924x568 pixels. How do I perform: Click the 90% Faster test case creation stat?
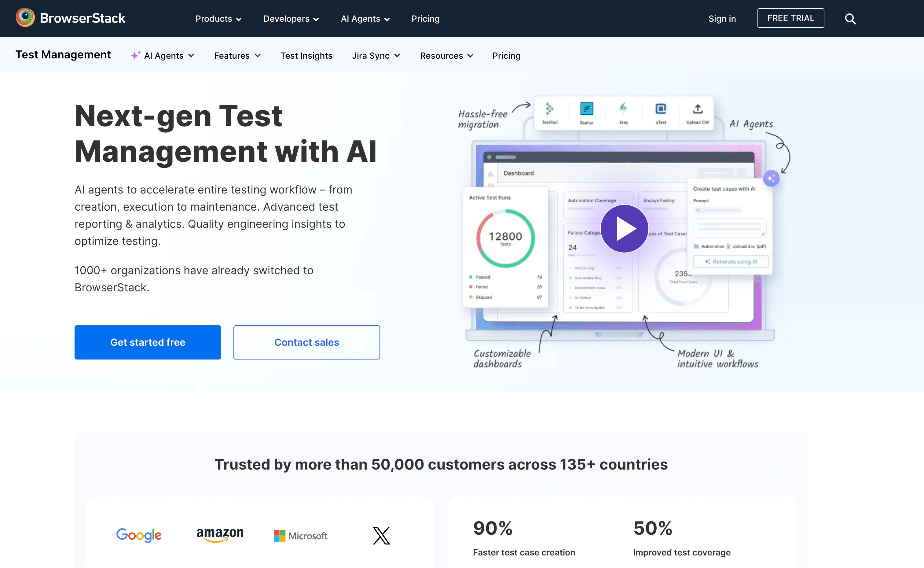point(524,538)
